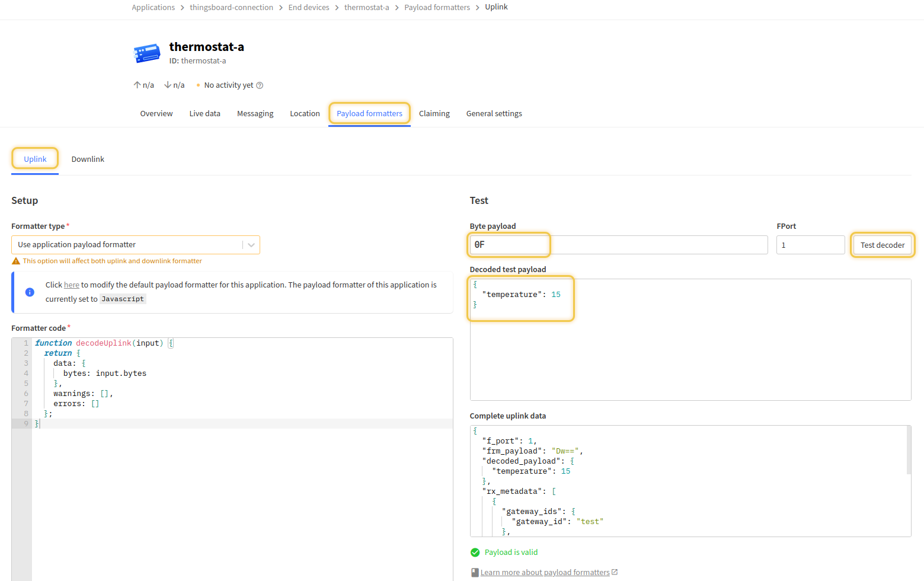Click the thermostat-a device icon

(x=147, y=53)
